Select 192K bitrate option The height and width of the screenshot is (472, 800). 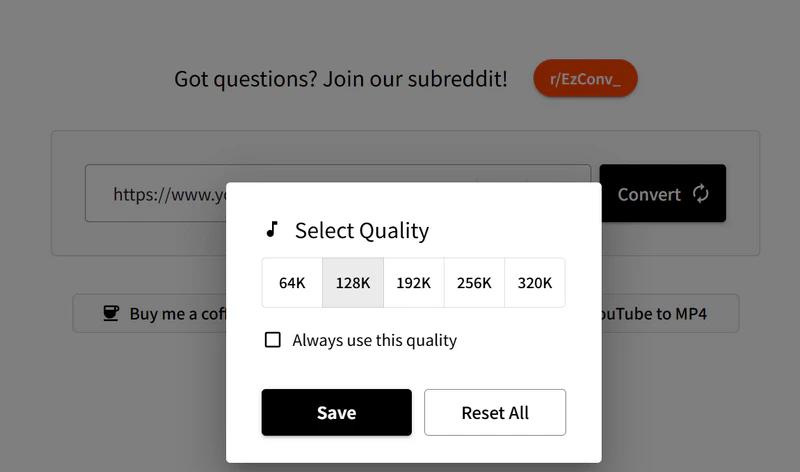pyautogui.click(x=413, y=283)
